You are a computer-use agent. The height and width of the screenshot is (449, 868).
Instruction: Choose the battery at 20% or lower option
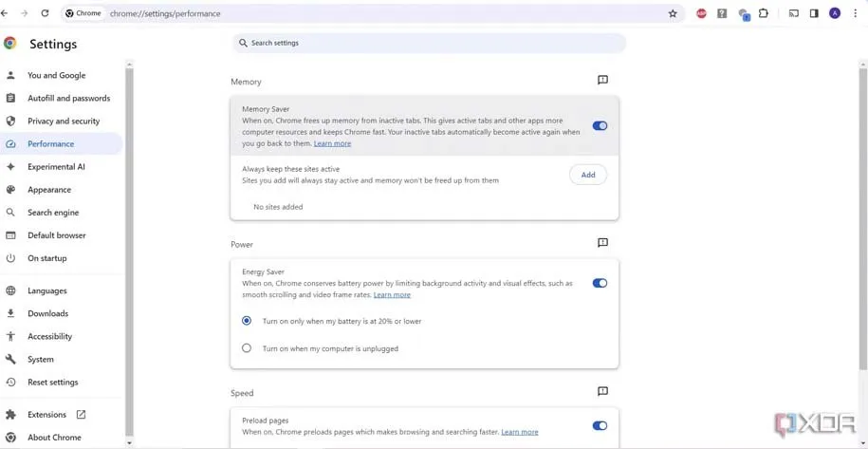247,321
